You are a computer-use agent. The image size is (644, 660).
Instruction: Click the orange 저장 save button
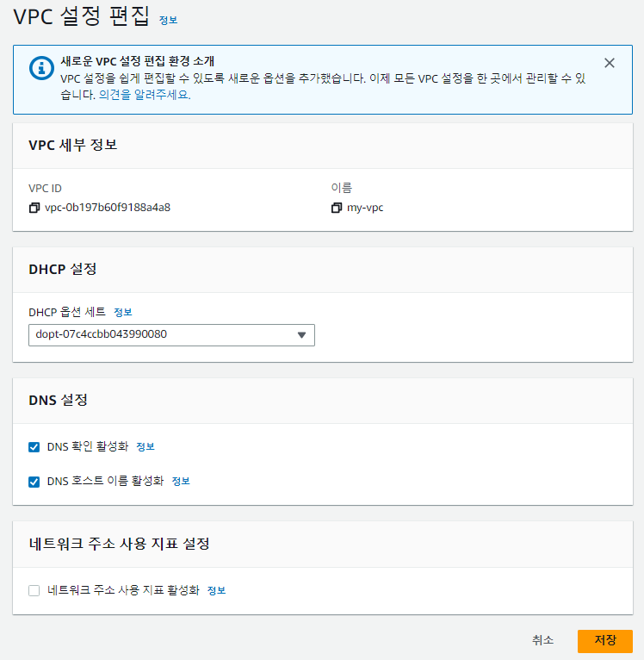(605, 641)
